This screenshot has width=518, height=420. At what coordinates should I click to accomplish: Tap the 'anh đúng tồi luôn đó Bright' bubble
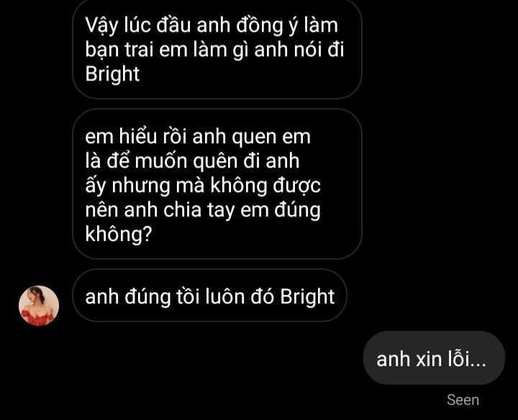(x=209, y=296)
